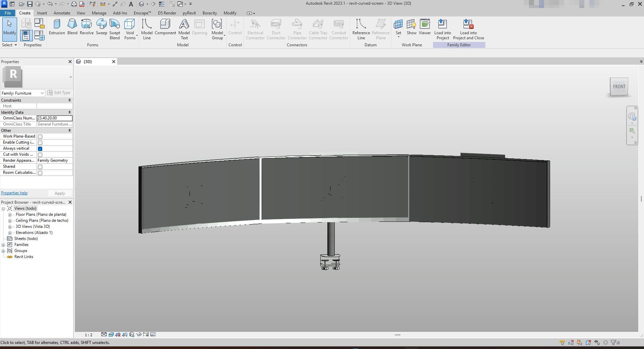Expand the Families tree node
The image size is (644, 349).
3,245
